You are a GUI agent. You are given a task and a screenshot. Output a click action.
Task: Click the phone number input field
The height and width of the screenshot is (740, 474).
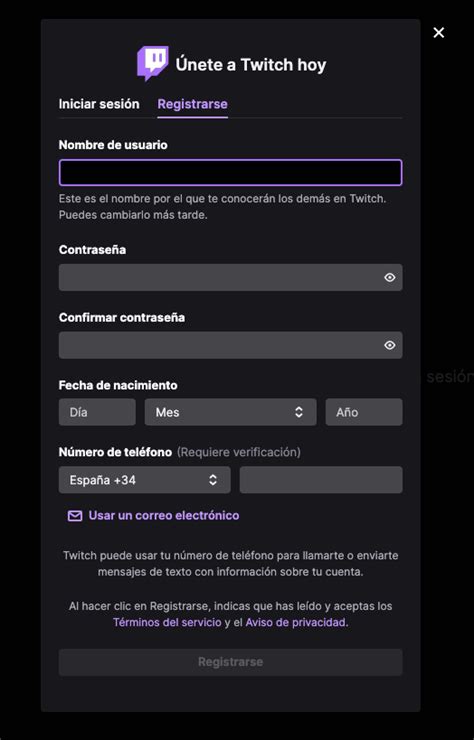pos(321,480)
